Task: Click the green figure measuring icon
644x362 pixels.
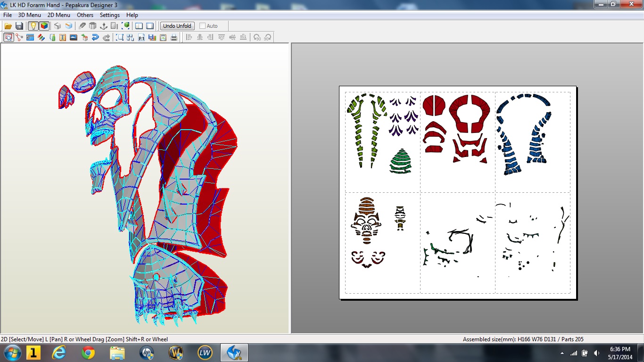Action: pos(52,37)
